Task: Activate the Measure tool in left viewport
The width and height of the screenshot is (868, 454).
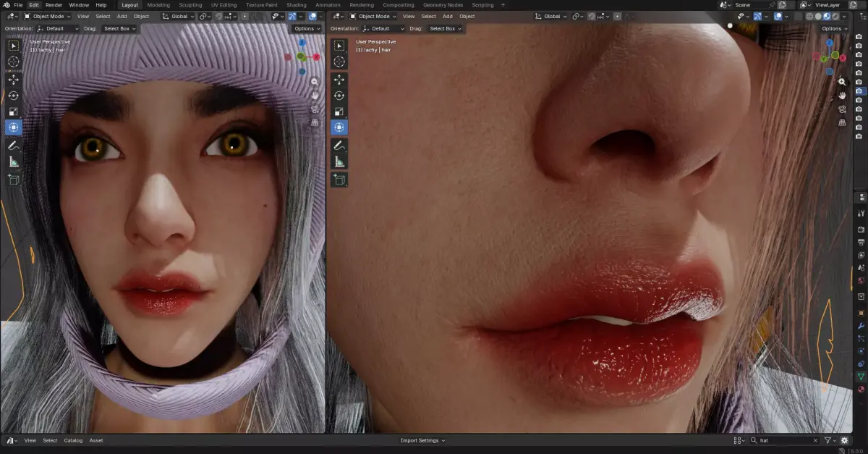Action: 14,161
